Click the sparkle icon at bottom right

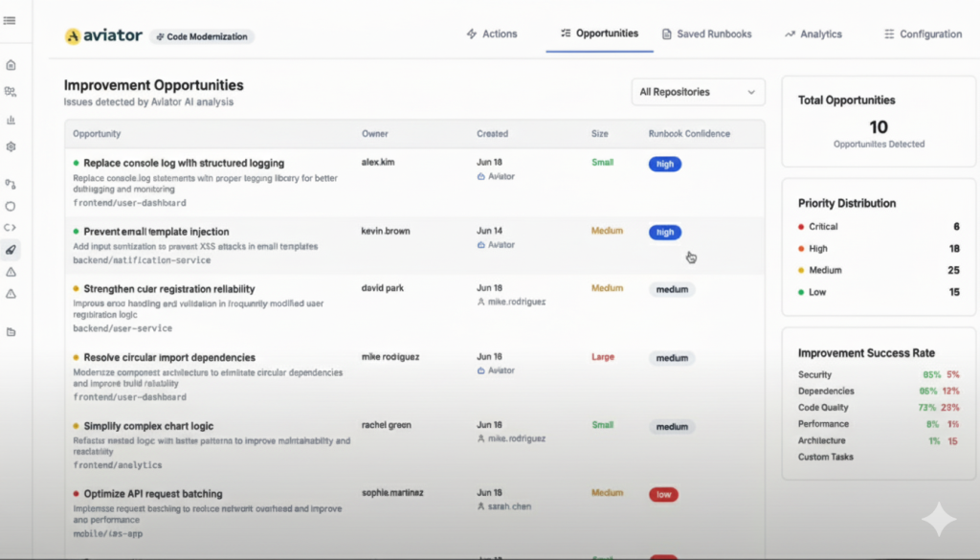939,518
